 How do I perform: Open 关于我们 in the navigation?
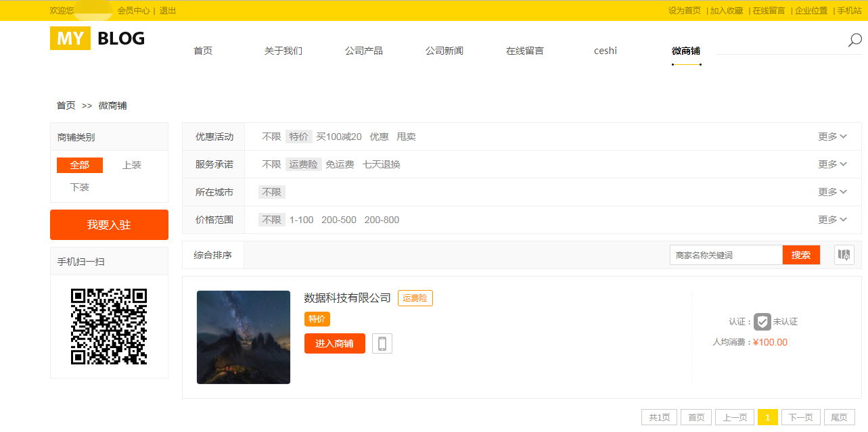[283, 51]
